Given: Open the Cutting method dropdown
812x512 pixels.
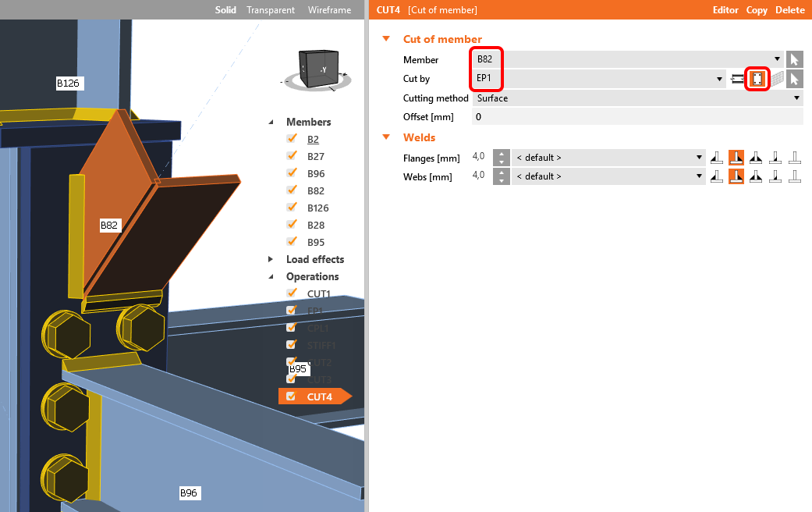Looking at the screenshot, I should tap(638, 98).
